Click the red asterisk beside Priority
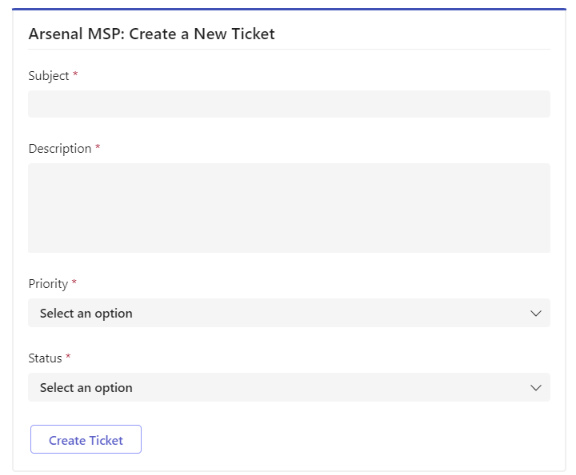This screenshot has width=576, height=475. [74, 282]
